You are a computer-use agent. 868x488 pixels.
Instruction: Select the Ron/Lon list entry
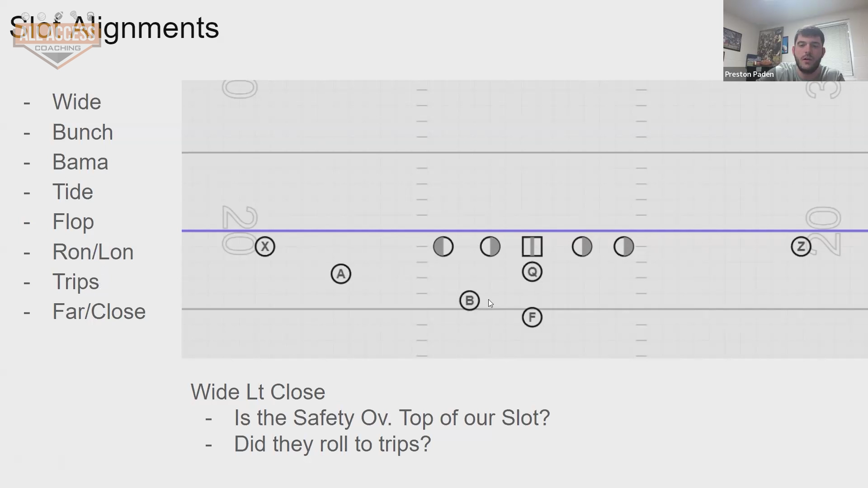click(93, 252)
